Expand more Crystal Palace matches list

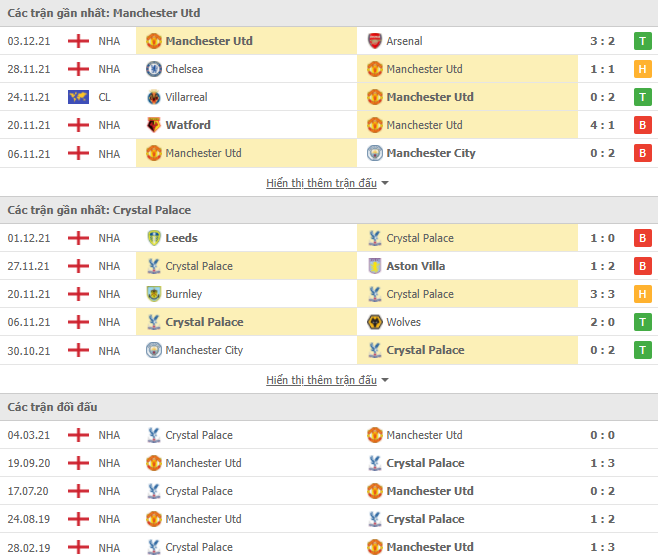(321, 380)
